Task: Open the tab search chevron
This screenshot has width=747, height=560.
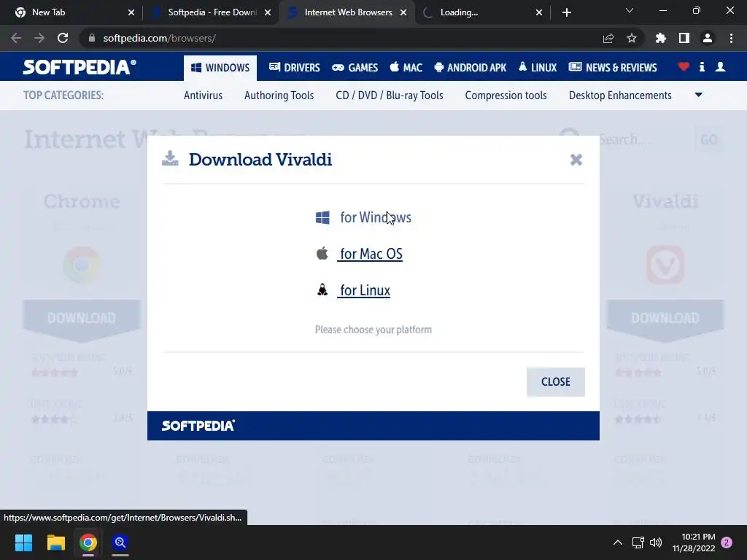Action: tap(630, 10)
